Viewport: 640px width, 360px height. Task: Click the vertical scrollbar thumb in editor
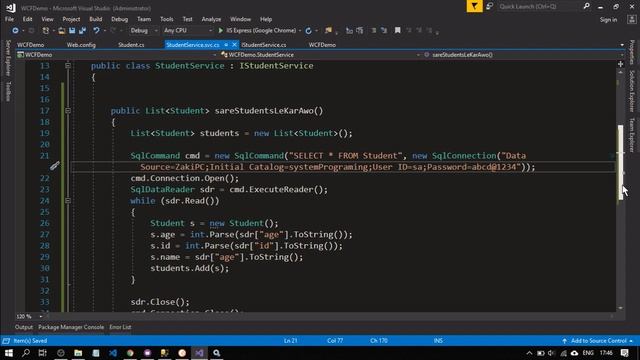[x=620, y=162]
